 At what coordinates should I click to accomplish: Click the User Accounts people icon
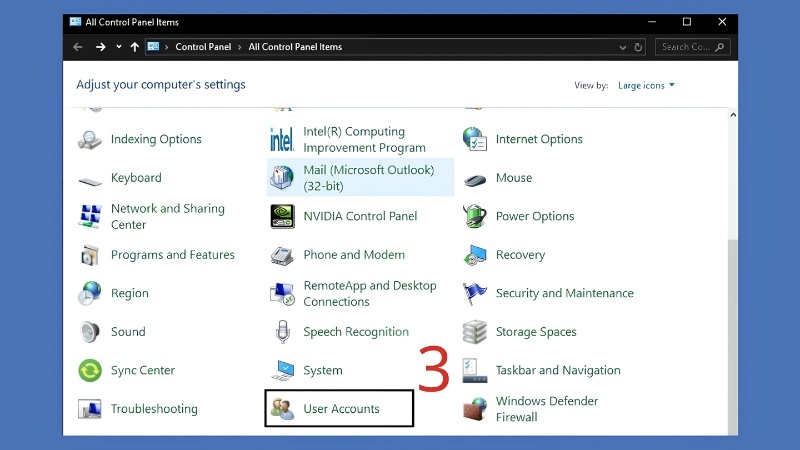tap(282, 409)
